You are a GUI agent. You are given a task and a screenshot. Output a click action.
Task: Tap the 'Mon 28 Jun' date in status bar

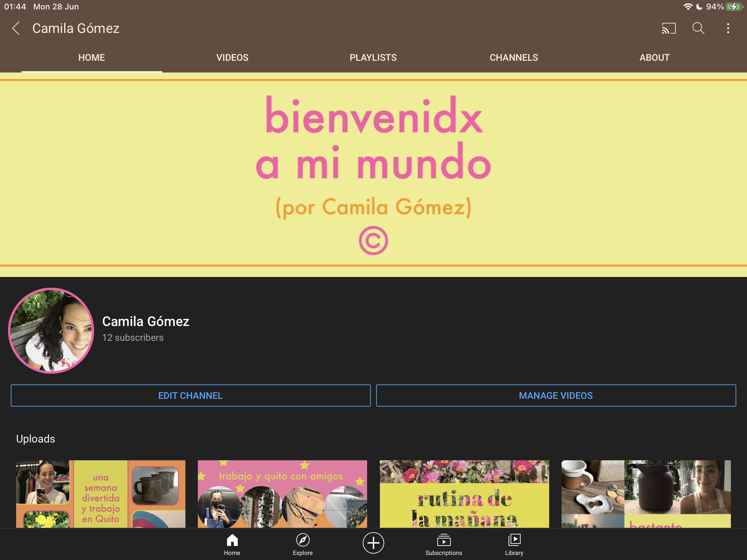point(56,7)
